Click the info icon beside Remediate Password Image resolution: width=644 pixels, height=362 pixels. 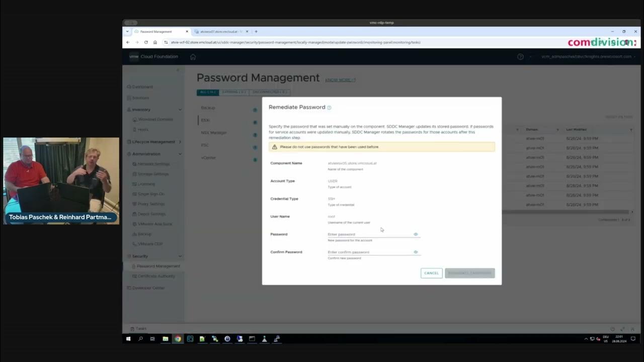coord(329,108)
